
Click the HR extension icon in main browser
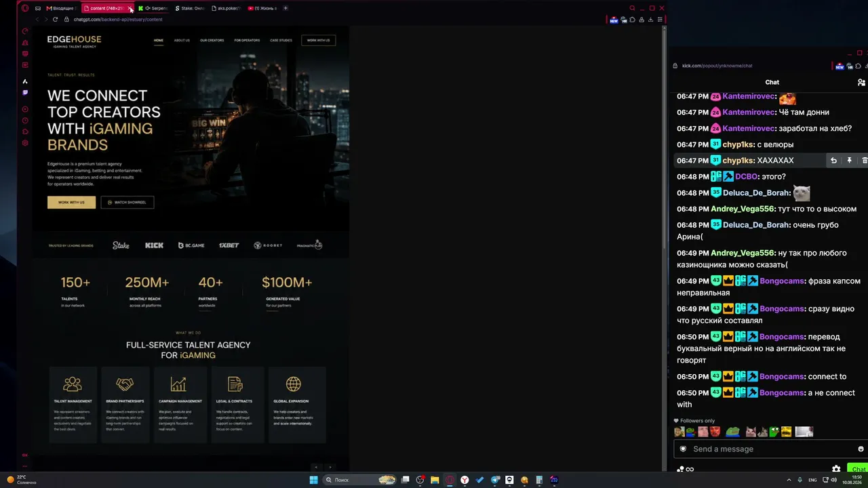(x=624, y=20)
